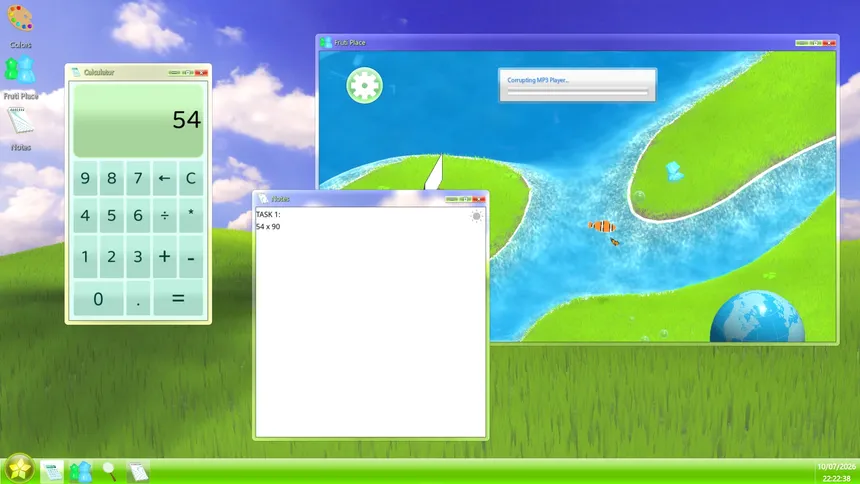The image size is (860, 484).
Task: Click calculator digit 5 button
Action: pyautogui.click(x=111, y=215)
